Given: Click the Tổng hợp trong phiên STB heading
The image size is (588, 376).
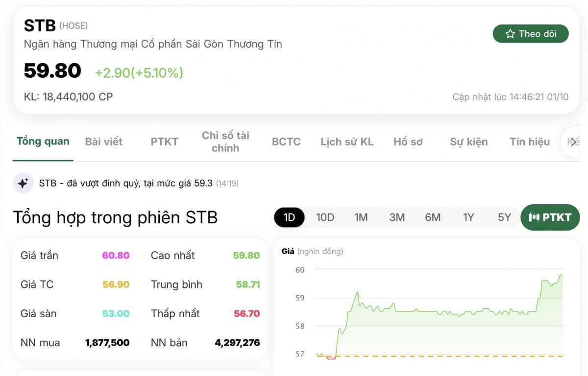Looking at the screenshot, I should point(115,217).
